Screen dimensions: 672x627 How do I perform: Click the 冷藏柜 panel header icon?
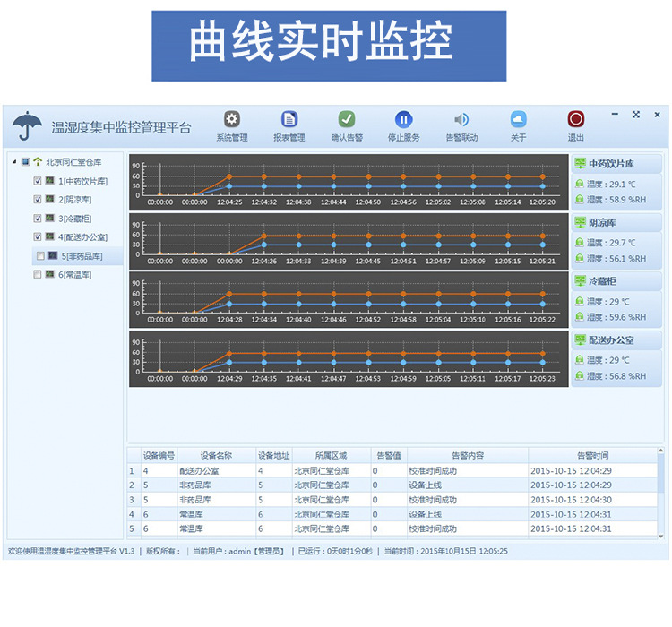(x=580, y=280)
